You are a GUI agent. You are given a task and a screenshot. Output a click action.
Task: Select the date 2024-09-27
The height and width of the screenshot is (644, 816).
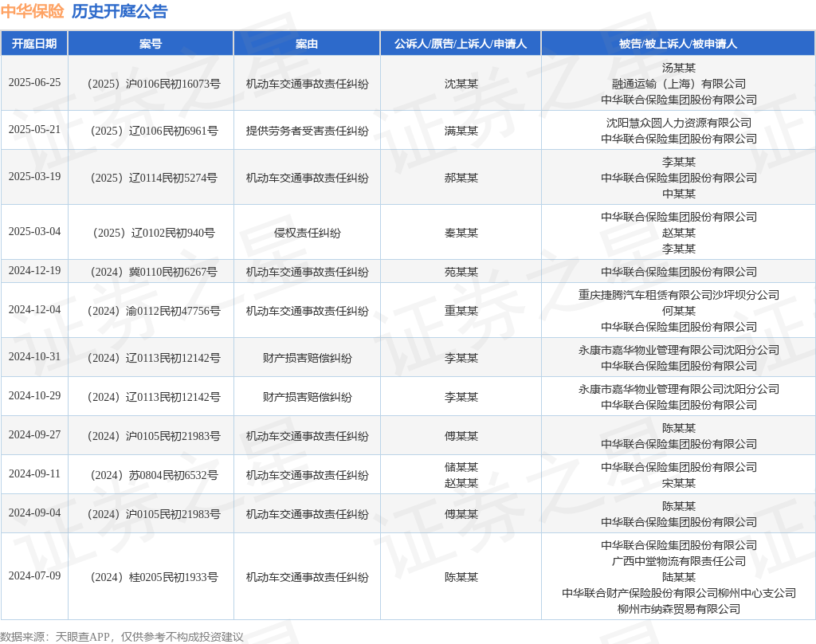[34, 434]
